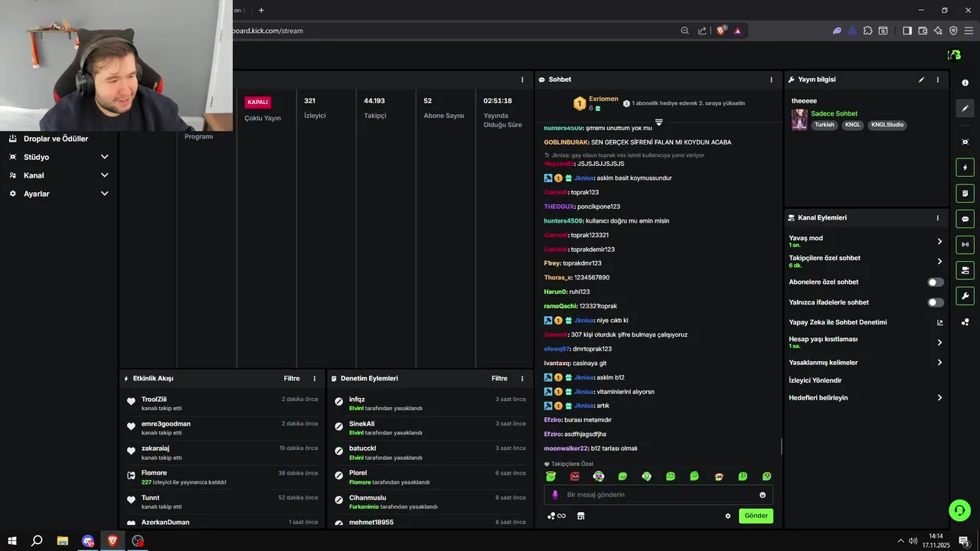Toggle Abonelere özel sohbet switch
The height and width of the screenshot is (551, 980).
click(936, 282)
